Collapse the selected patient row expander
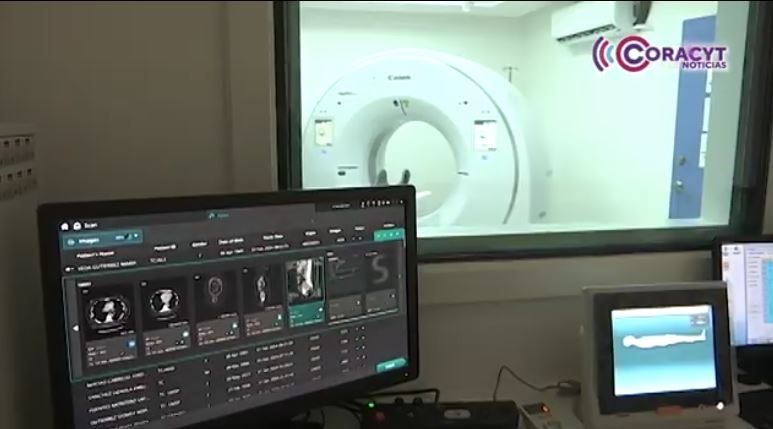This screenshot has width=773, height=429. [x=71, y=268]
